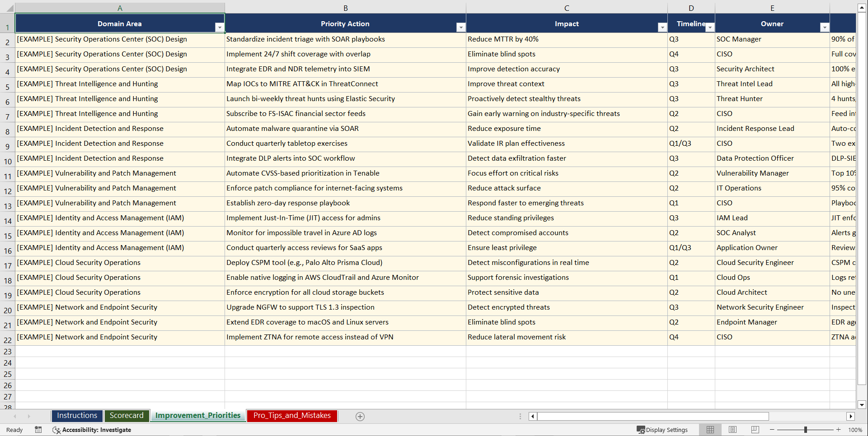Open Display Settings from the status bar
The width and height of the screenshot is (868, 436).
pyautogui.click(x=662, y=430)
